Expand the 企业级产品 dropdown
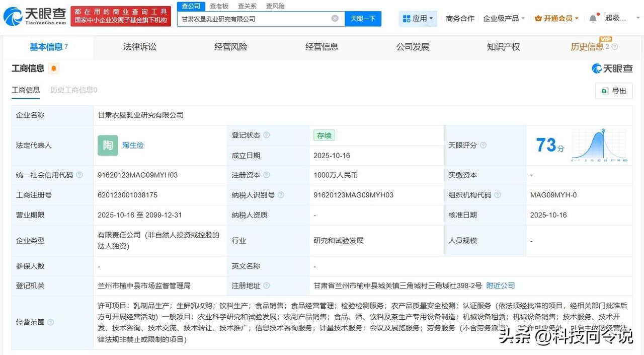 click(x=504, y=18)
